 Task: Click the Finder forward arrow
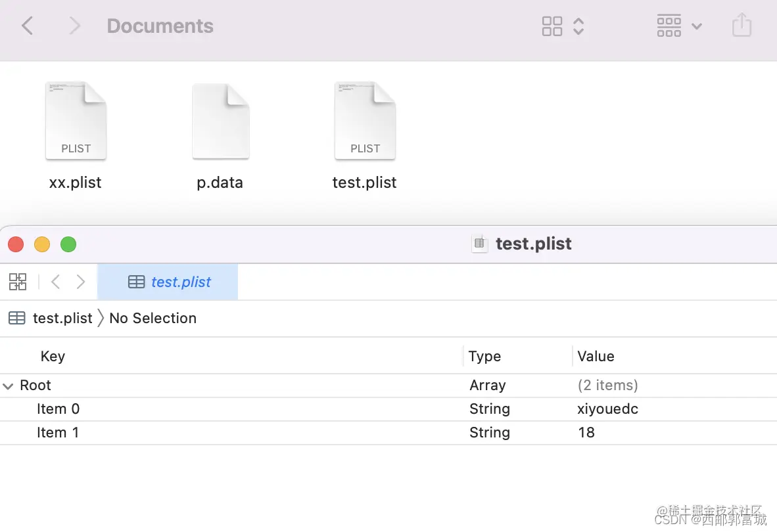[75, 26]
